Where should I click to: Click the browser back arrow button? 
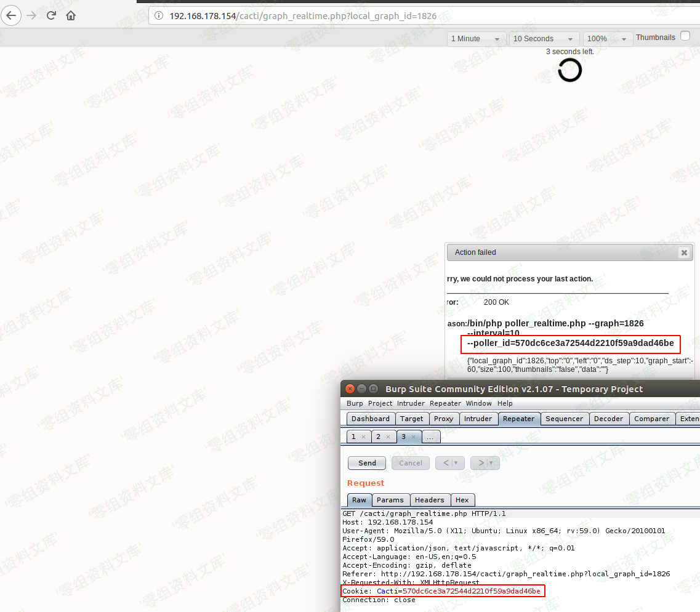point(12,15)
